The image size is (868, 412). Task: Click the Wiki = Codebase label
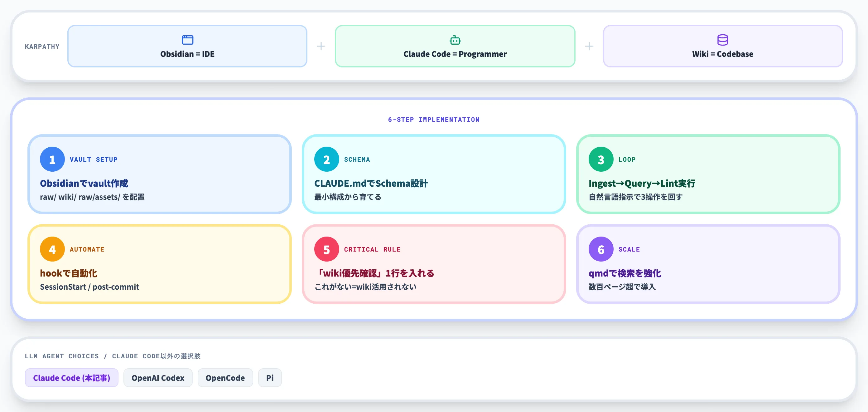coord(722,54)
